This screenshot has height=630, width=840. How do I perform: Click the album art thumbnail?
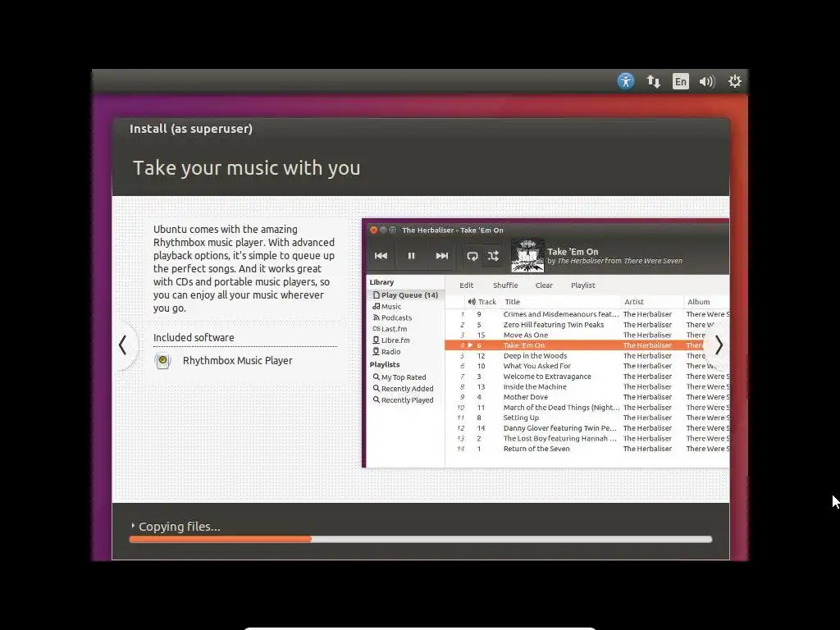527,256
